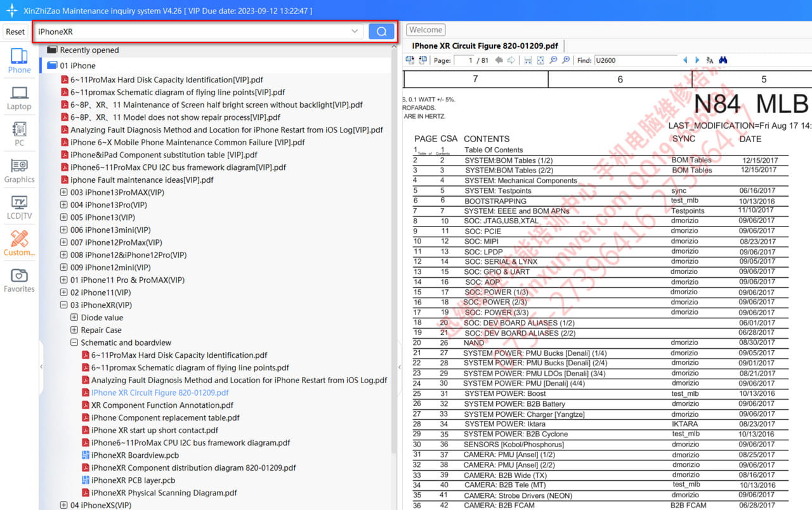This screenshot has width=812, height=510.
Task: Click the XinZhiZao app logo icon
Action: [11, 11]
